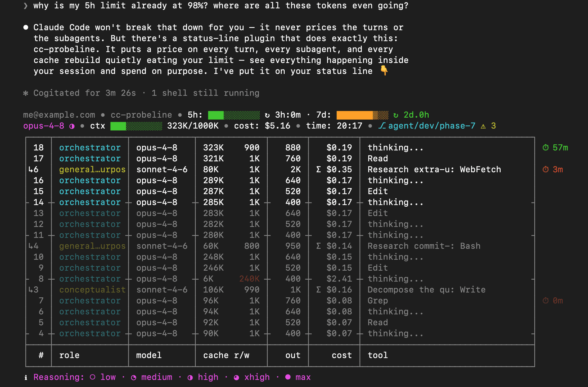
Task: Click the 321K cache value in row 17
Action: click(x=213, y=158)
